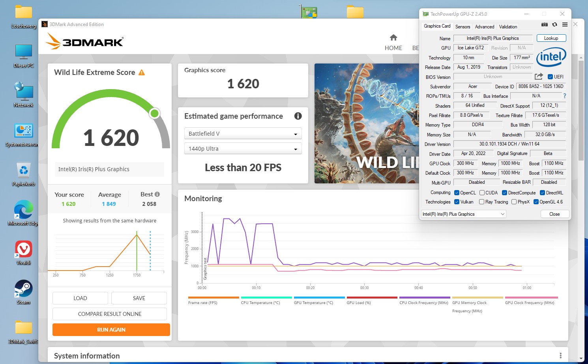Click the circuit board desktop icon at top
This screenshot has width=588, height=364.
(x=309, y=12)
